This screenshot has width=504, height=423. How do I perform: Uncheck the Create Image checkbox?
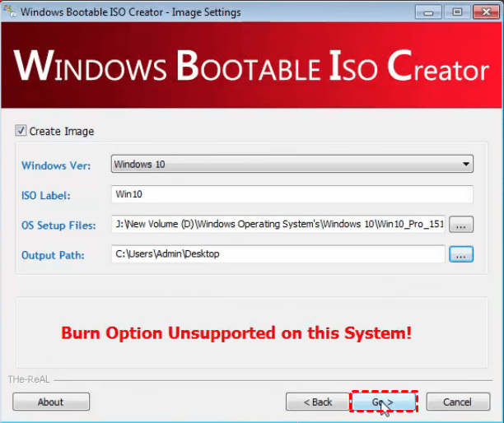[21, 131]
